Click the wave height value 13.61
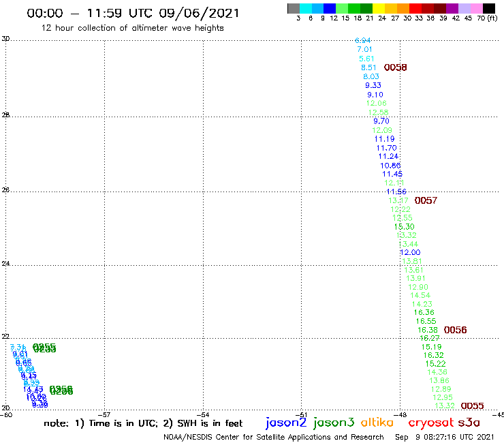504x443 pixels. click(413, 270)
